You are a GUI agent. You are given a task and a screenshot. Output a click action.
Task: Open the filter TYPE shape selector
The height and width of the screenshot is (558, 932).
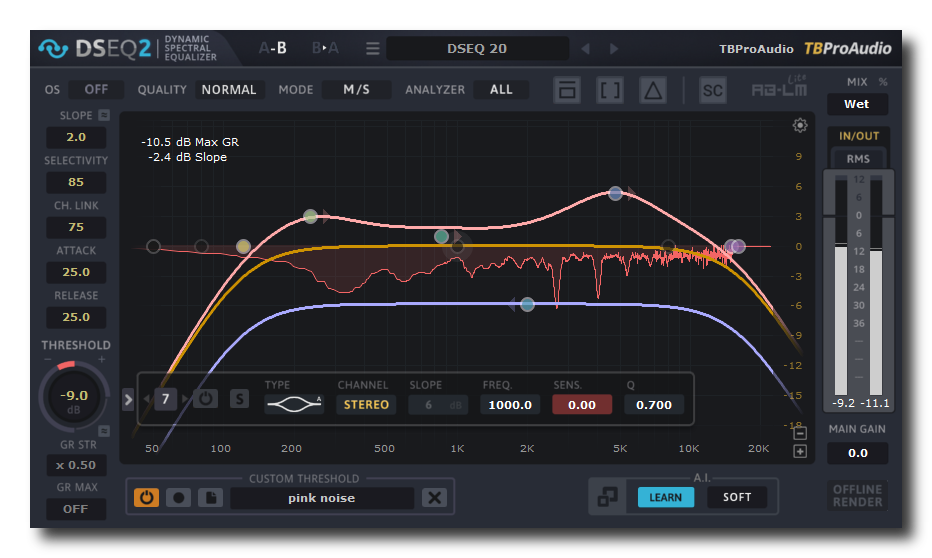tap(294, 405)
